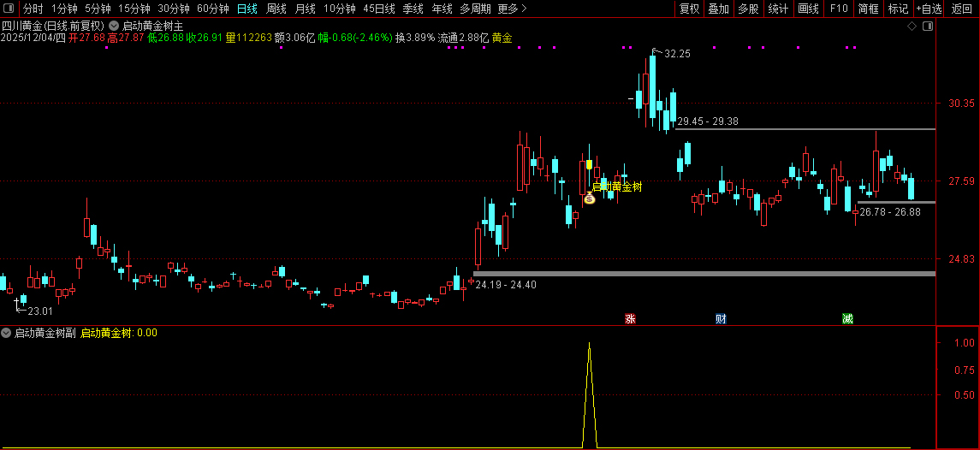Select the 30分钟 period tab
Image resolution: width=980 pixels, height=450 pixels.
173,9
